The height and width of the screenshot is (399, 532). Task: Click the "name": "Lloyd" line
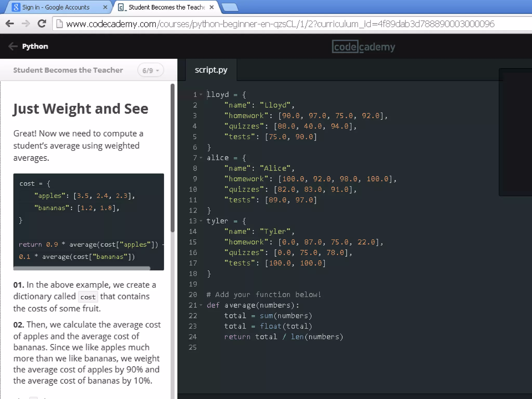click(259, 105)
